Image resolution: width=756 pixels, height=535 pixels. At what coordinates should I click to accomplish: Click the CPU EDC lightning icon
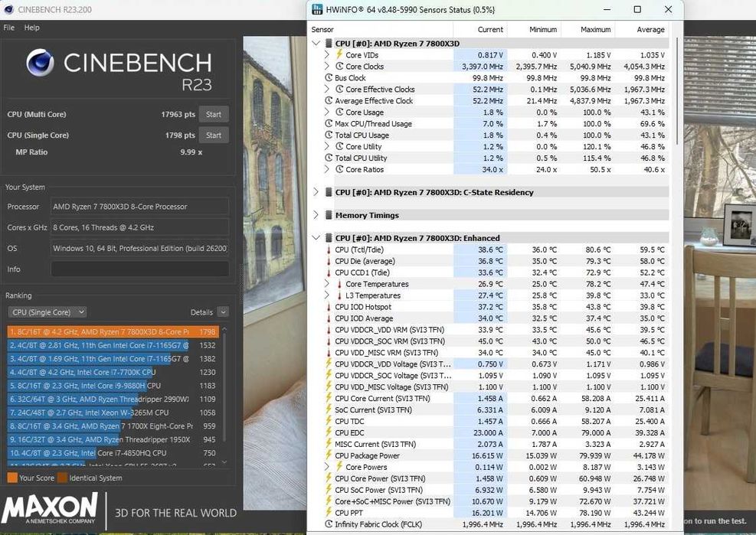[329, 432]
